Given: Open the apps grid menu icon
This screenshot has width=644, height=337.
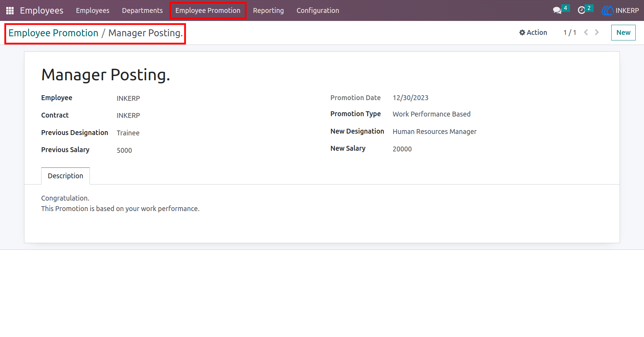Looking at the screenshot, I should point(10,10).
